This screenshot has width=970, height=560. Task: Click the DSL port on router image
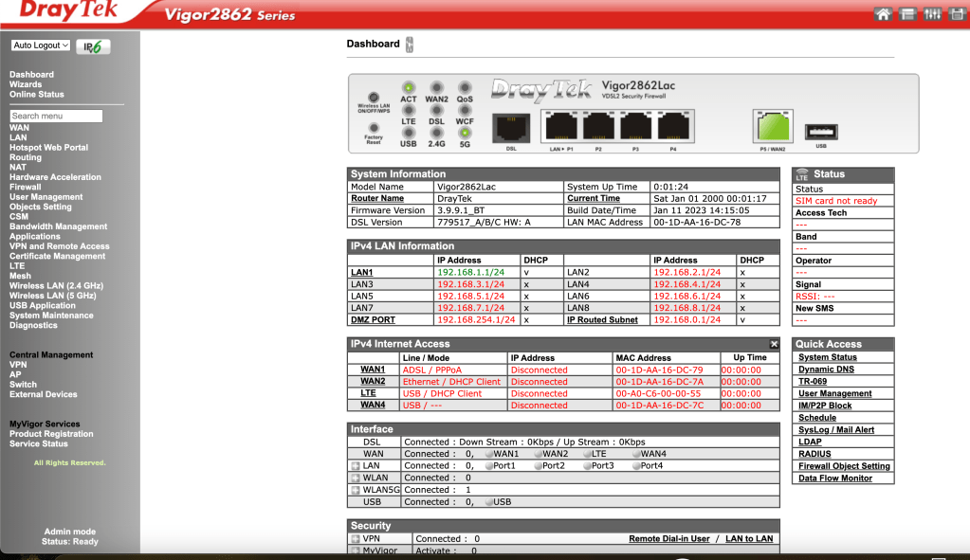pyautogui.click(x=511, y=129)
